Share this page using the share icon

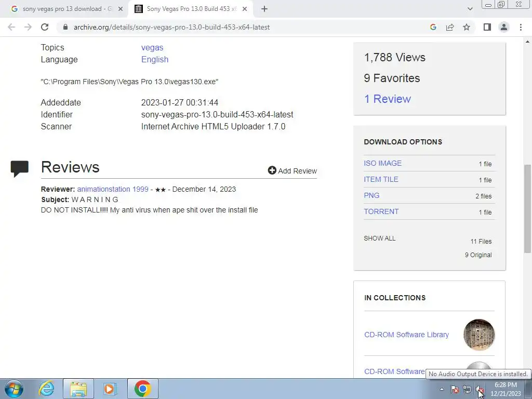[x=450, y=27]
